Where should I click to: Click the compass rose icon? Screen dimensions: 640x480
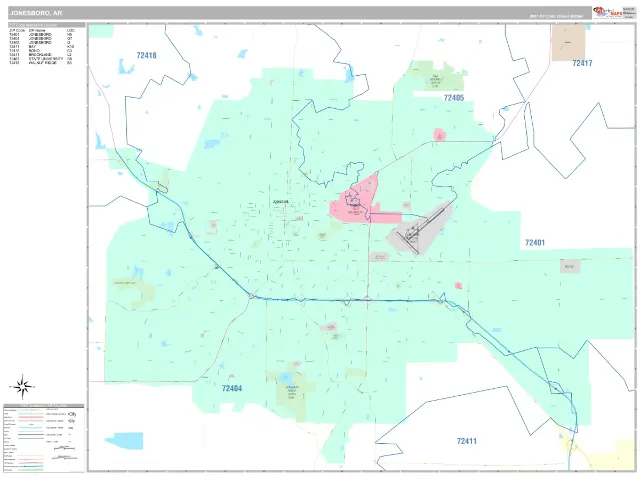click(22, 386)
